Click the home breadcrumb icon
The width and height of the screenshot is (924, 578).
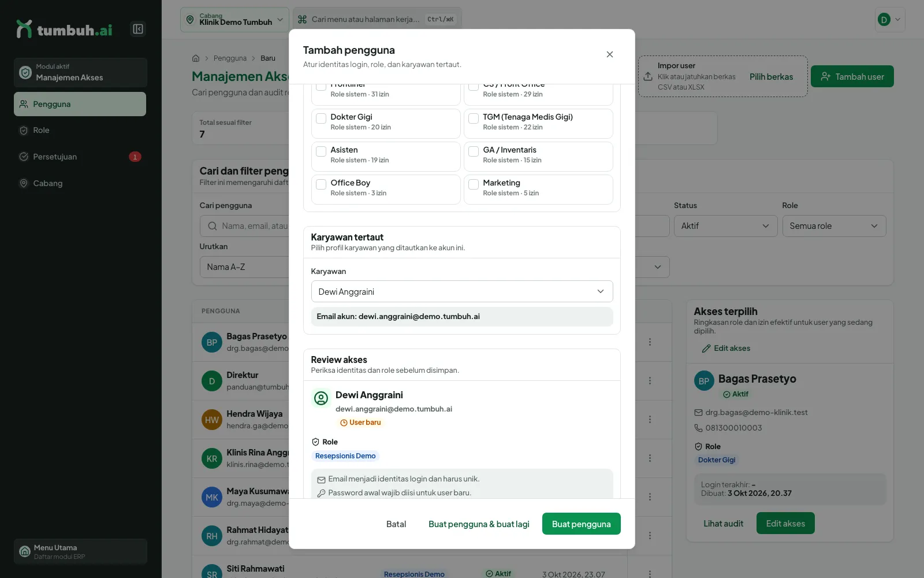[x=196, y=58]
